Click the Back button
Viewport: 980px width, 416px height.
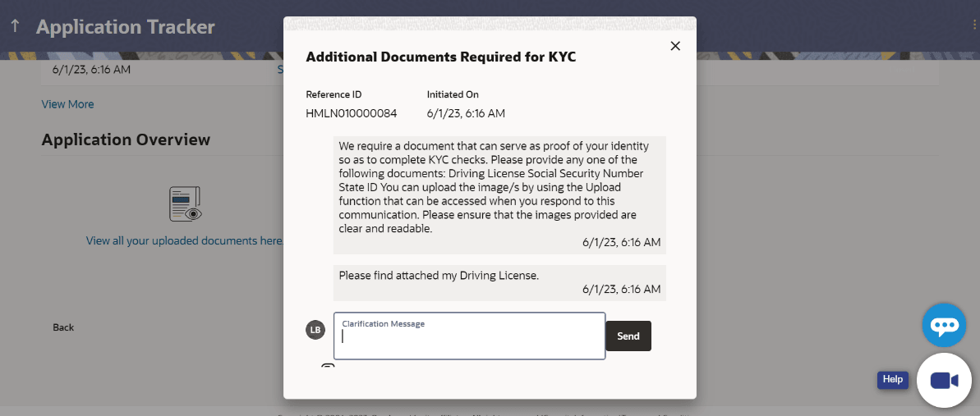coord(63,327)
